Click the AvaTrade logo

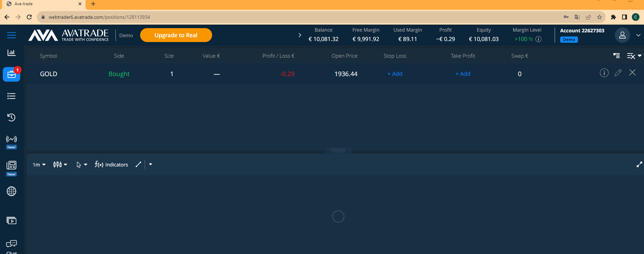pyautogui.click(x=69, y=35)
